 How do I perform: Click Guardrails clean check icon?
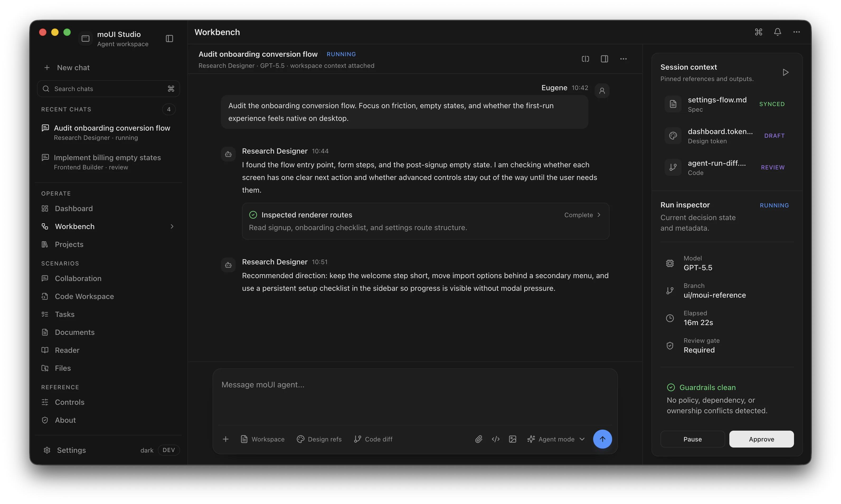[x=671, y=387]
